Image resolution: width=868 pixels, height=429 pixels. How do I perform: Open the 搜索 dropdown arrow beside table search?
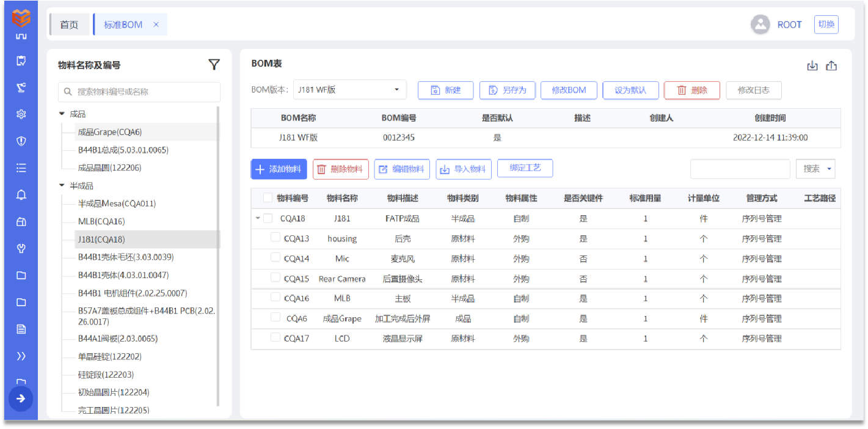click(x=830, y=169)
